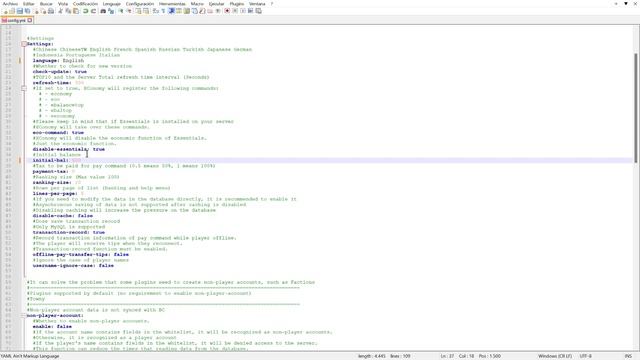Viewport: 640px width, 360px height.
Task: Toggle show all characters icon
Action: (163, 11)
